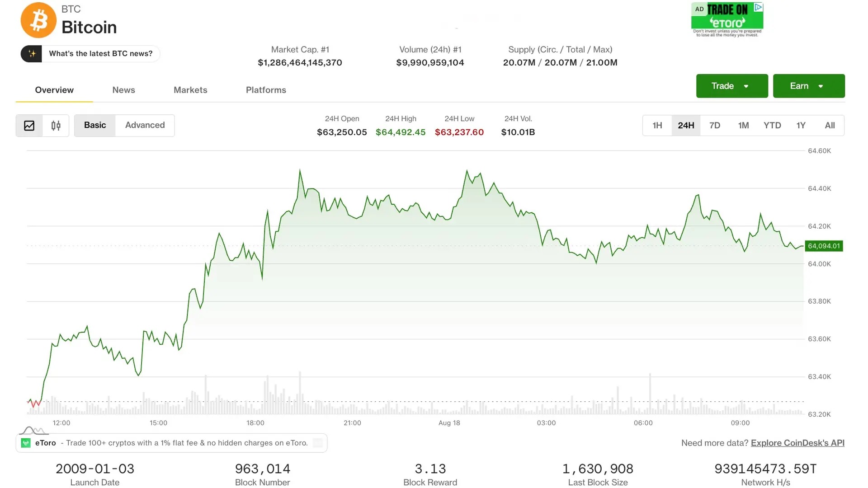The width and height of the screenshot is (868, 488).
Task: Click the Block Number 963,014
Action: pyautogui.click(x=263, y=469)
